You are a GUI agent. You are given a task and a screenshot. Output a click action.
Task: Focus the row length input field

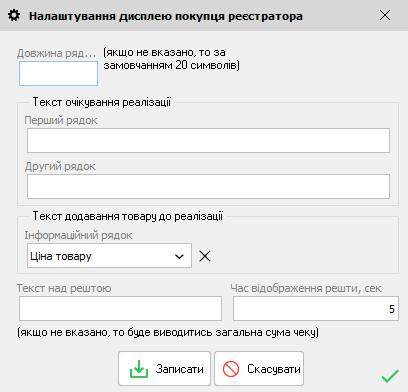pos(58,73)
